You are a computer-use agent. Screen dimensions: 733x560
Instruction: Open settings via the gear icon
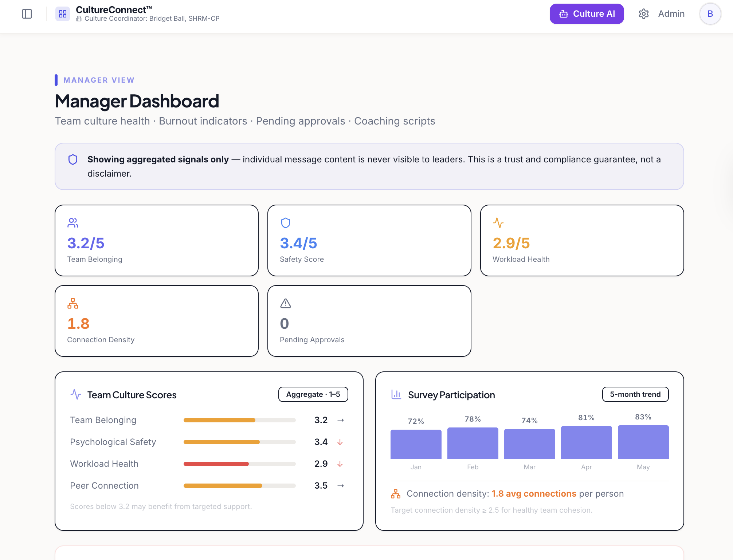click(x=644, y=14)
